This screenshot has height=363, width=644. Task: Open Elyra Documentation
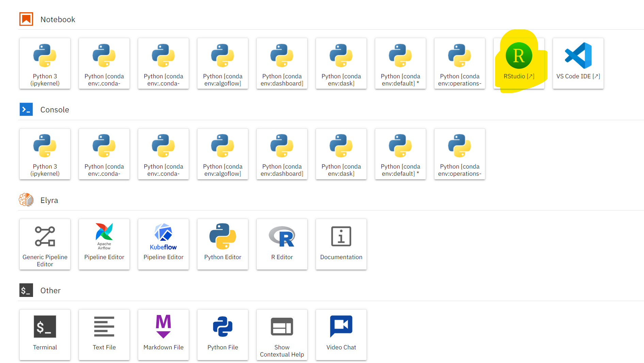click(x=341, y=244)
